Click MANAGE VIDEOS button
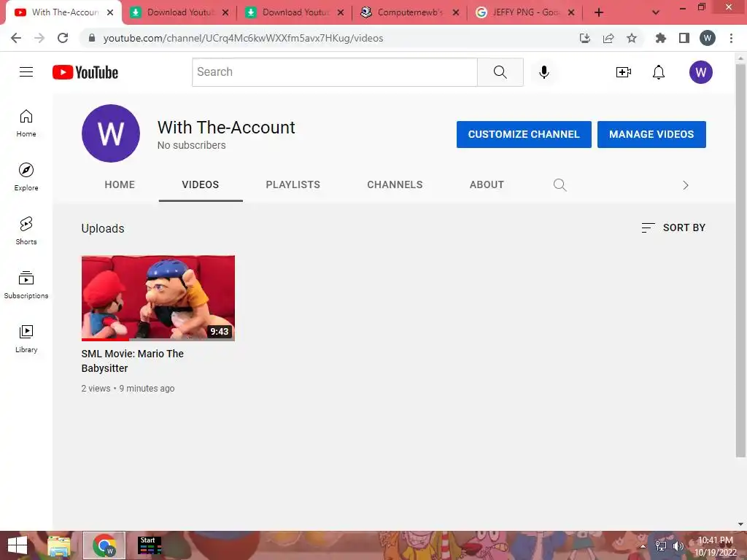Viewport: 747px width, 560px height. pos(651,134)
